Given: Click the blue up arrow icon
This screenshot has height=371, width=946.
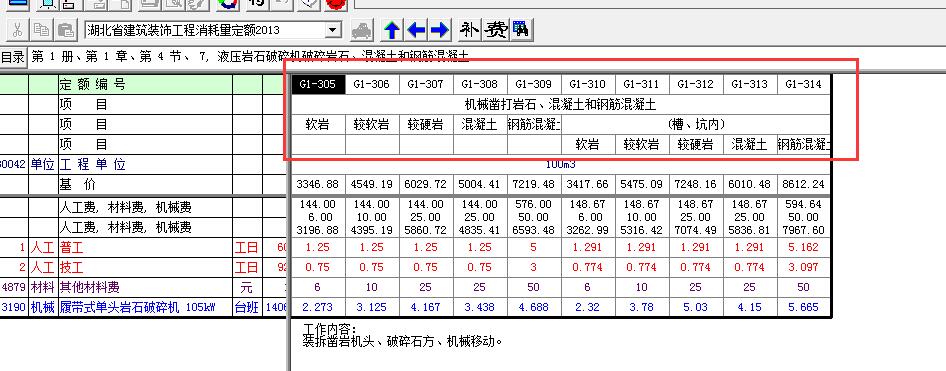Looking at the screenshot, I should (x=392, y=29).
